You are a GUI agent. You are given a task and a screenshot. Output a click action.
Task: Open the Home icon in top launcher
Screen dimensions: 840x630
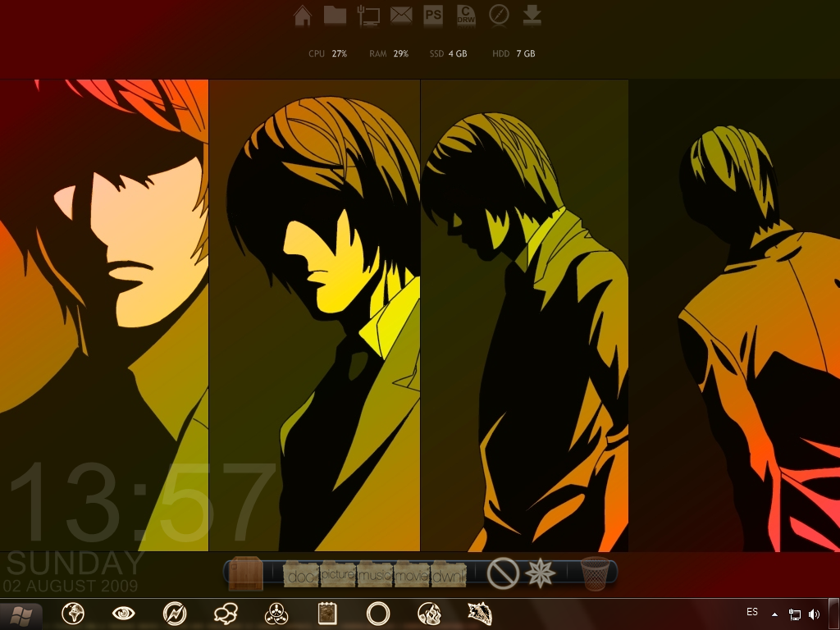point(303,16)
